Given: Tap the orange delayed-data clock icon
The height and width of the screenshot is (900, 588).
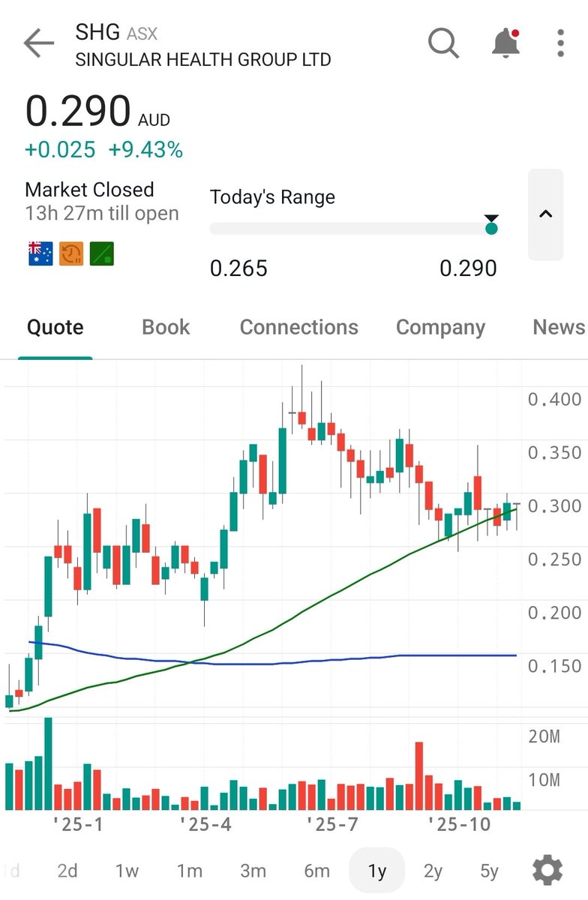Looking at the screenshot, I should 71,254.
